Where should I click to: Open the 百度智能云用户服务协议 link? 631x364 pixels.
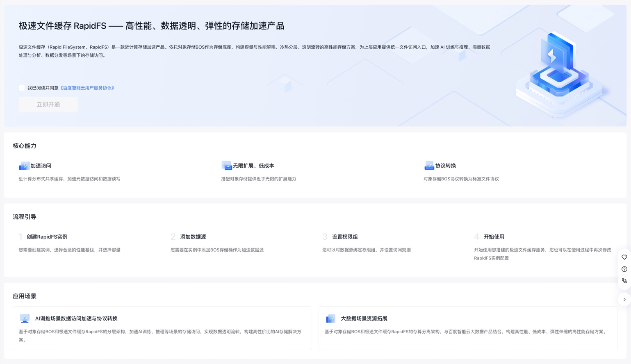click(x=87, y=88)
